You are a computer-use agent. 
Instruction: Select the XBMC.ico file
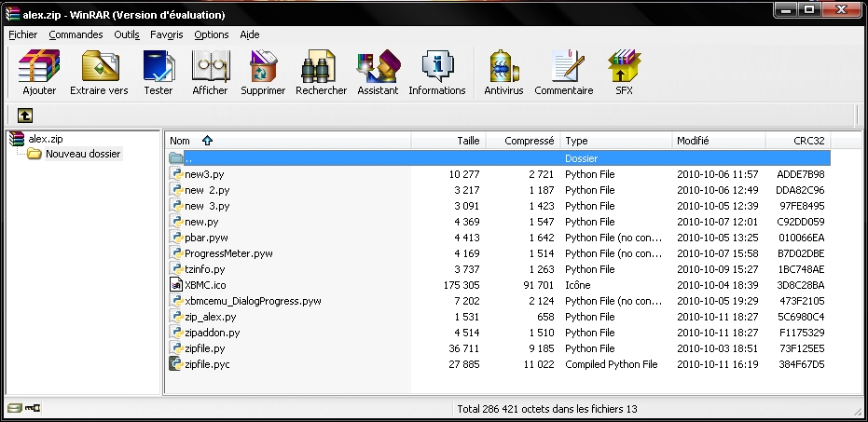click(204, 285)
